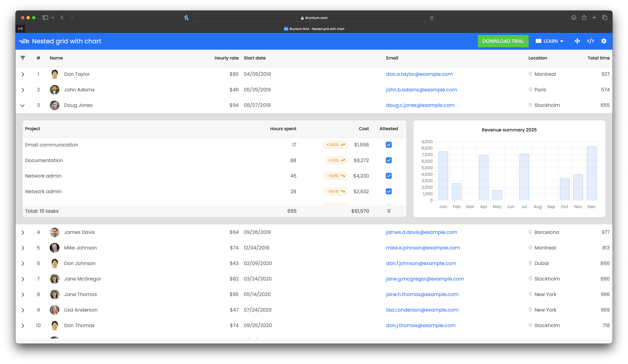Click the browser page reload icon
The image size is (628, 364).
(x=432, y=18)
